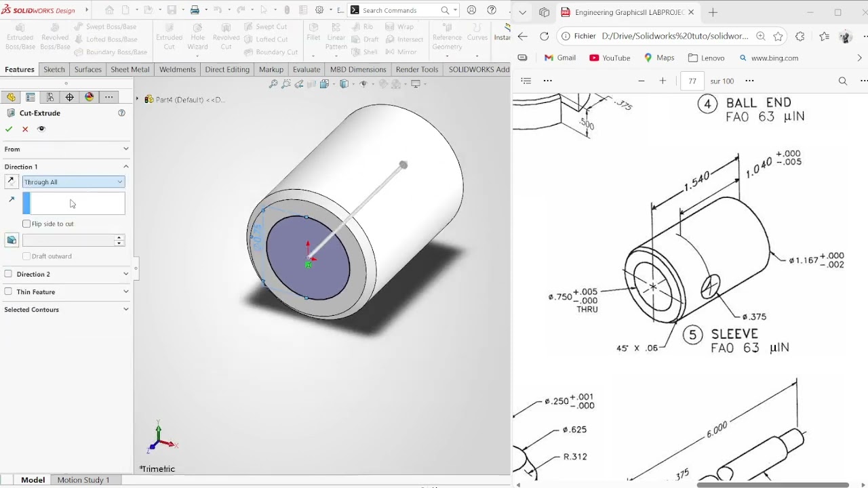Open the Motion Study 1 tab
The width and height of the screenshot is (868, 488).
pos(83,480)
